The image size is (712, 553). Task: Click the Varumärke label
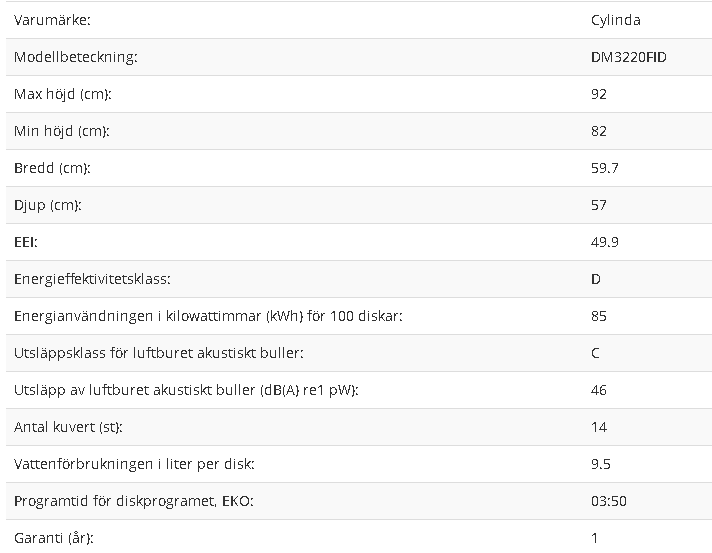point(52,20)
